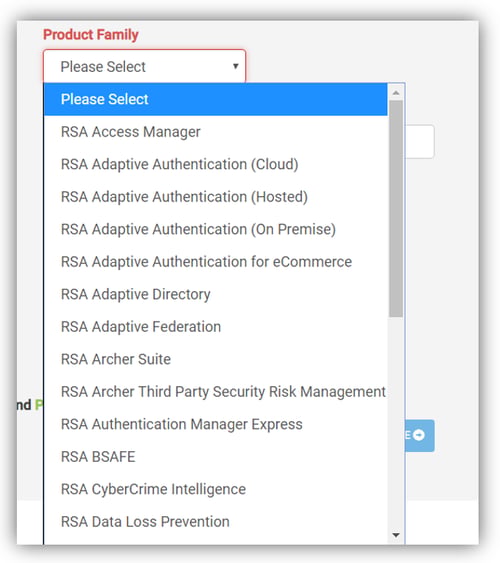Click the dropdown list scrollbar thumb
This screenshot has width=500, height=563.
[396, 209]
